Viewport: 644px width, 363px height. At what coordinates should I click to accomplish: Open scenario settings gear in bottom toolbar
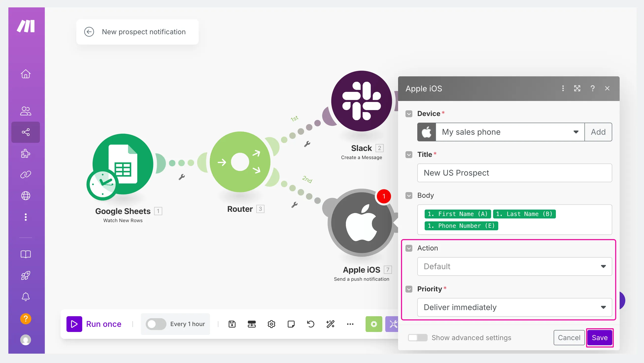[x=271, y=324]
